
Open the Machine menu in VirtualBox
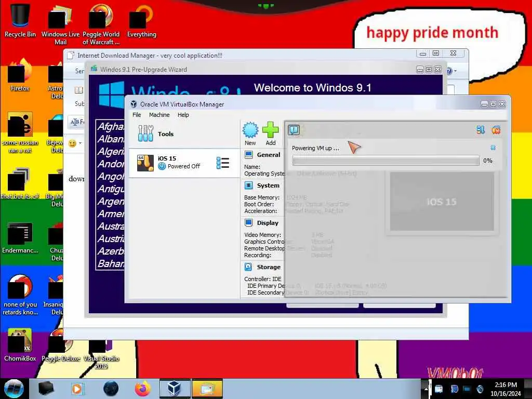(x=159, y=115)
